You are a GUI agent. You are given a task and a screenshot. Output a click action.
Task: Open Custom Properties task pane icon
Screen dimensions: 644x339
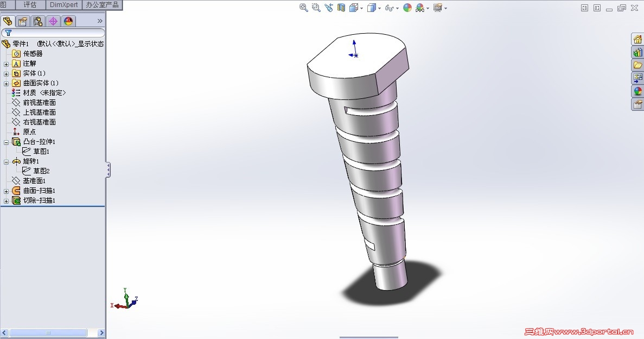coord(637,104)
